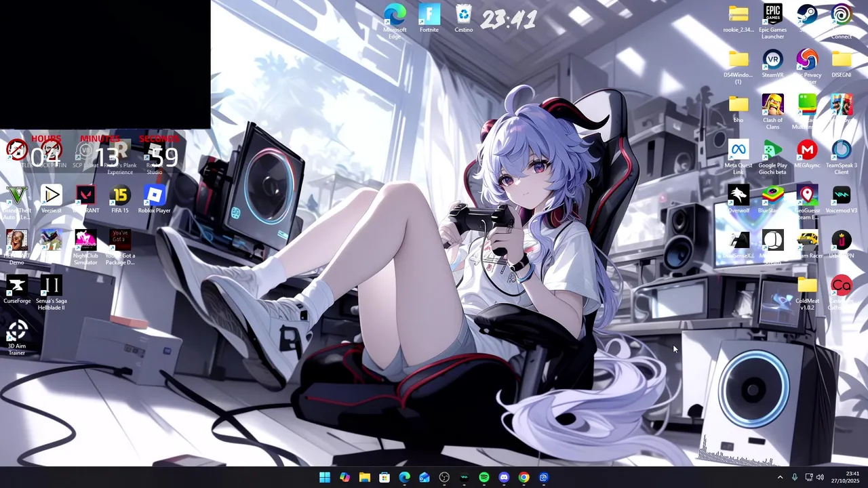Open network settings from system tray
Screen dimensions: 868x488
(809, 477)
